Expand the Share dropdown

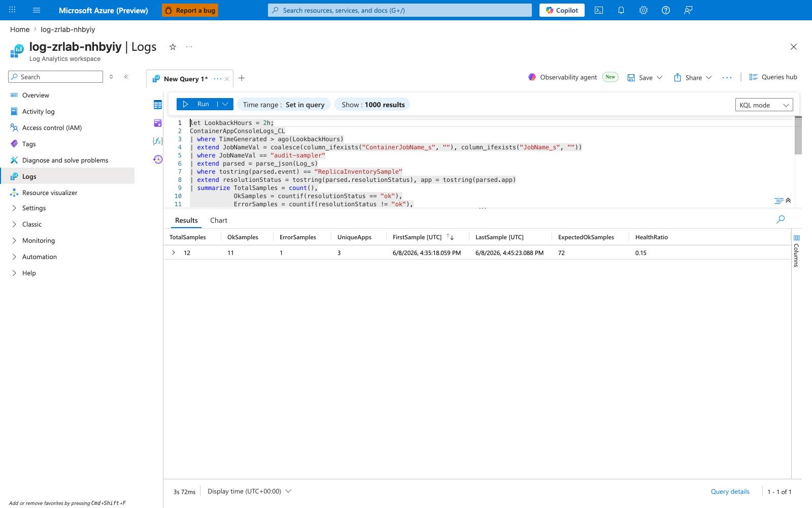[709, 78]
